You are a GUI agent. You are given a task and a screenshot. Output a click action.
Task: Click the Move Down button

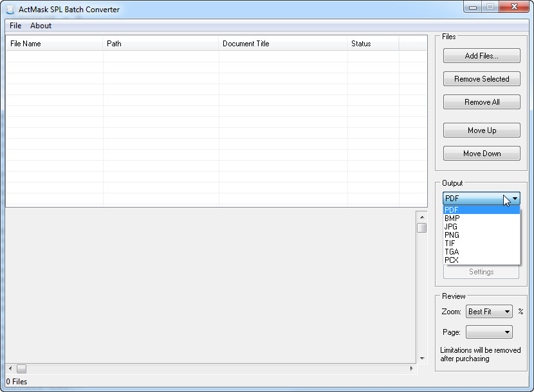point(481,154)
